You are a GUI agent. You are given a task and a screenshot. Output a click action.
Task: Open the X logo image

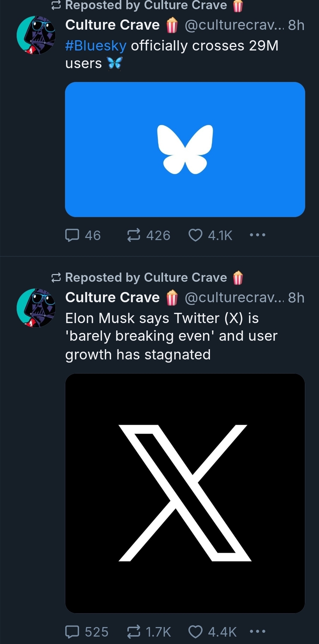(185, 493)
